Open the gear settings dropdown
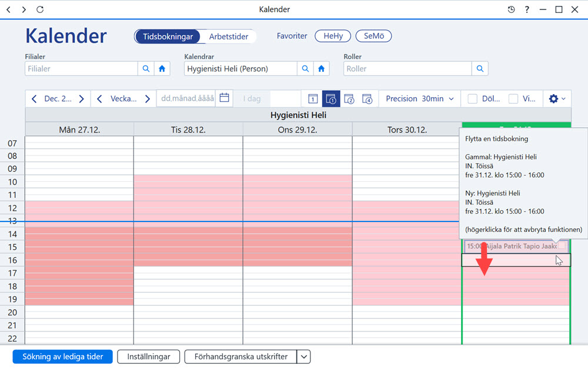588x368 pixels. coord(557,99)
